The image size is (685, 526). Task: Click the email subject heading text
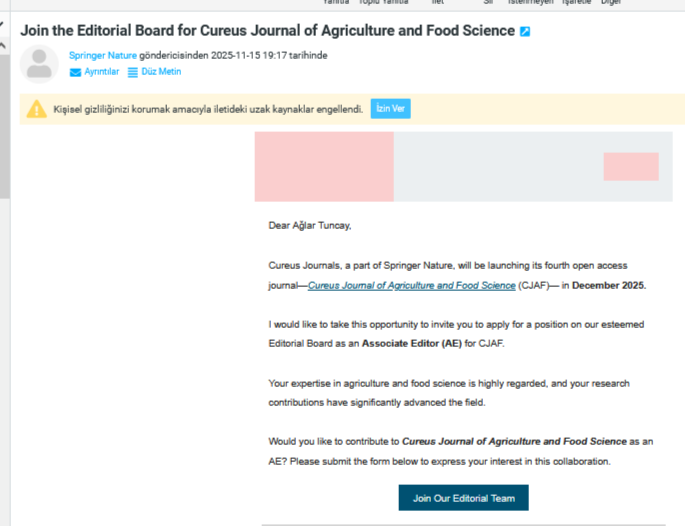click(x=267, y=31)
